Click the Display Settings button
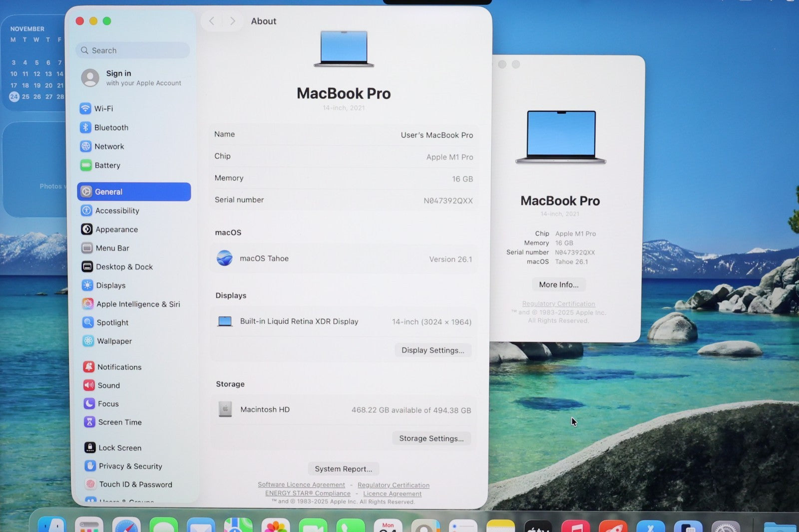 [x=432, y=350]
